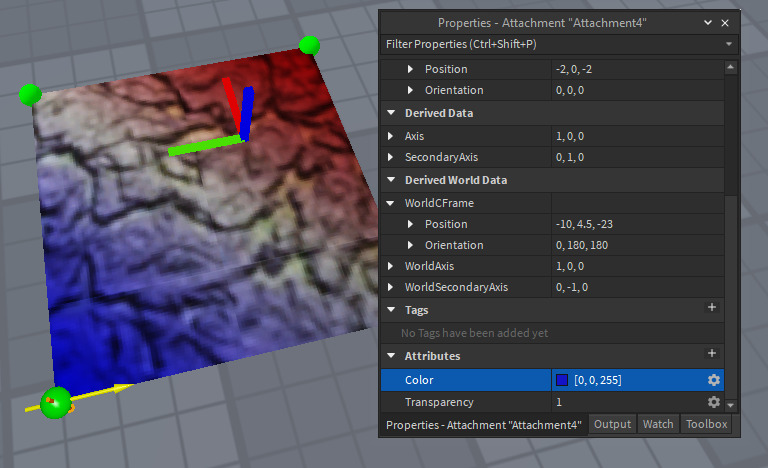The height and width of the screenshot is (468, 768).
Task: Expand the WorldSecondaryAxis property
Action: tap(390, 287)
